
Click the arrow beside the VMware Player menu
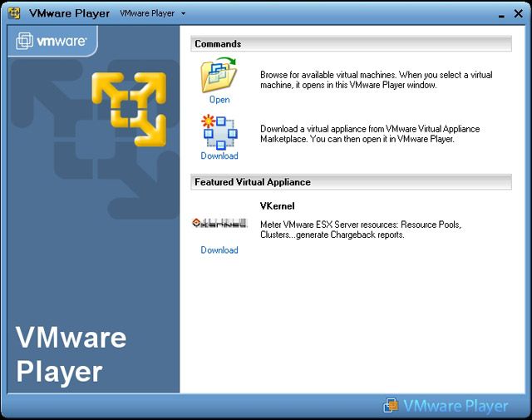coord(183,13)
